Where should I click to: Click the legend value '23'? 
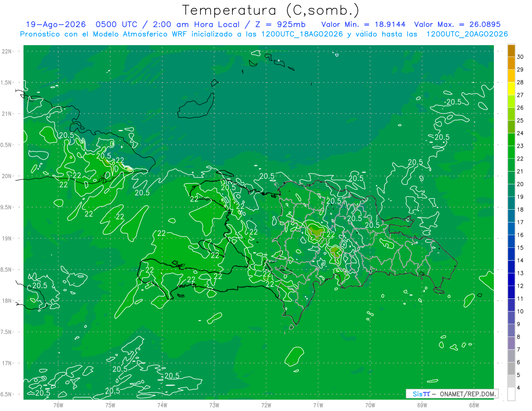tap(520, 146)
